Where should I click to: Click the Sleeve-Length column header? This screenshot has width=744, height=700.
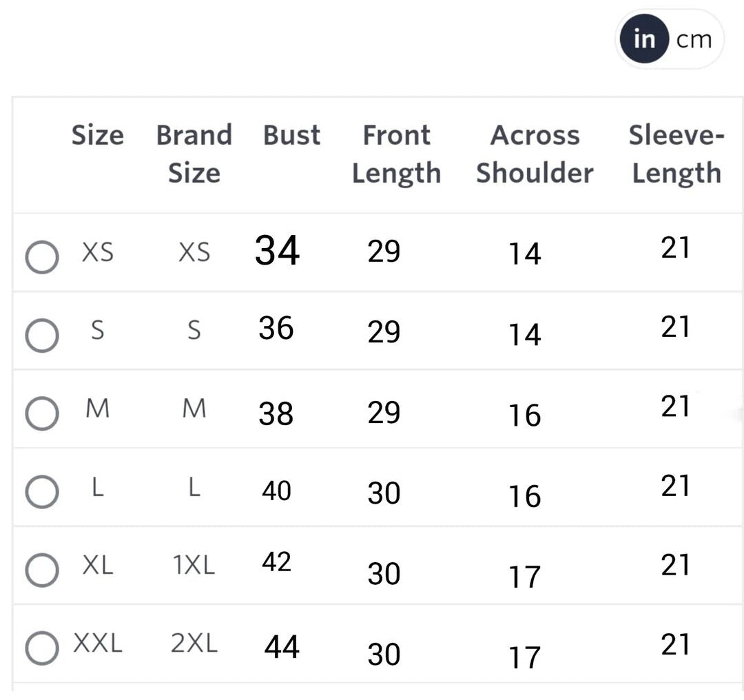[x=676, y=154]
